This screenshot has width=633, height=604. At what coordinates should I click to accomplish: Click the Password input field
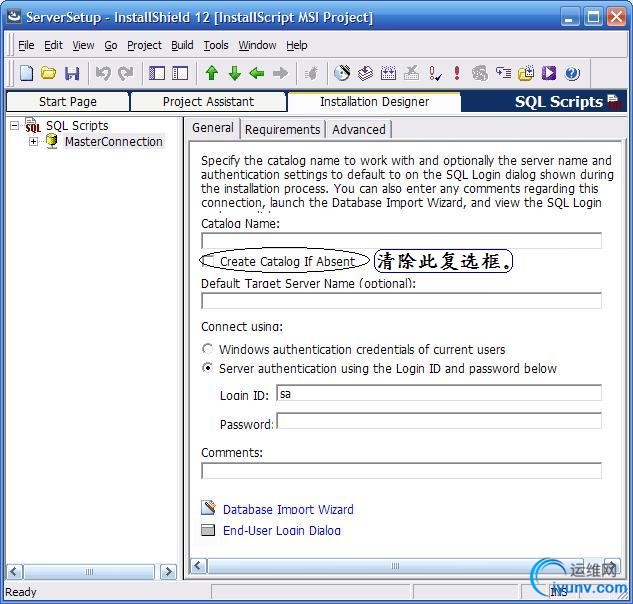[x=439, y=421]
